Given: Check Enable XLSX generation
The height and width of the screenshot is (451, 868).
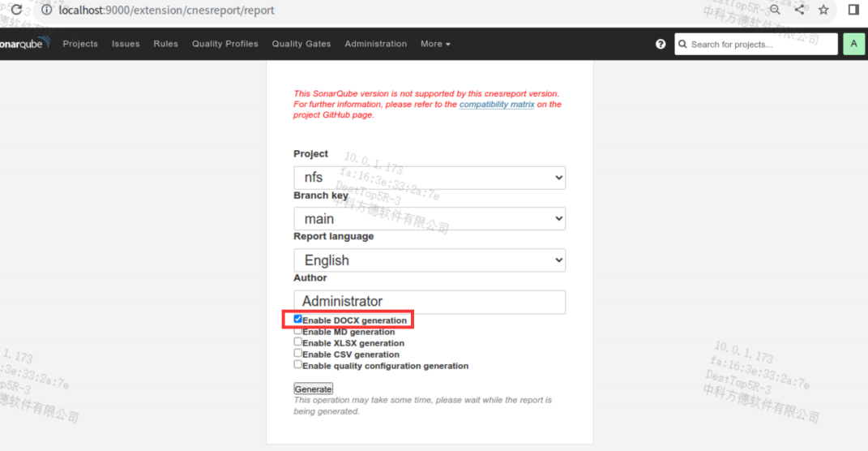Looking at the screenshot, I should pos(297,341).
